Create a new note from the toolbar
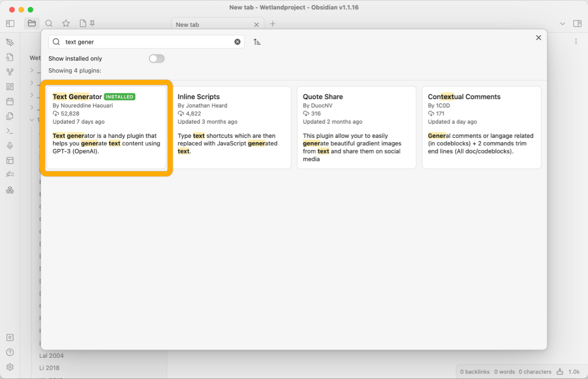This screenshot has height=379, width=588. 81,23
